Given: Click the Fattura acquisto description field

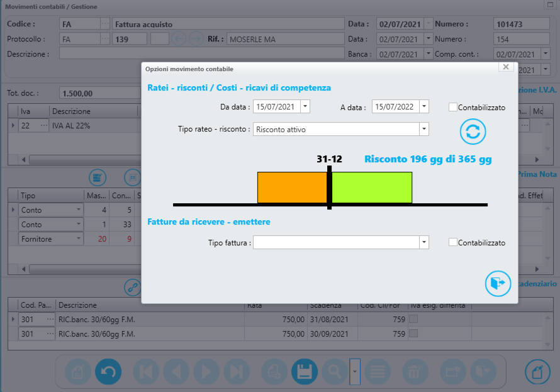Looking at the screenshot, I should tap(228, 24).
